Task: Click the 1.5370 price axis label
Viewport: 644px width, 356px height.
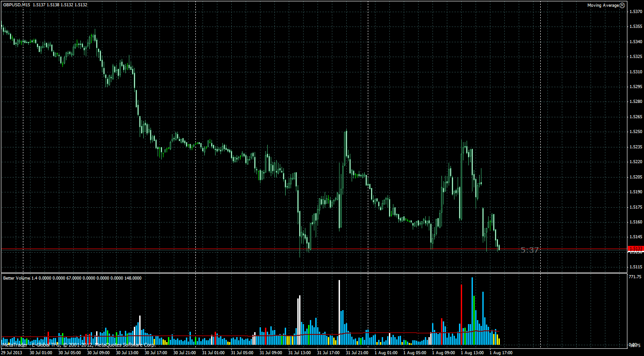Action: [x=635, y=12]
